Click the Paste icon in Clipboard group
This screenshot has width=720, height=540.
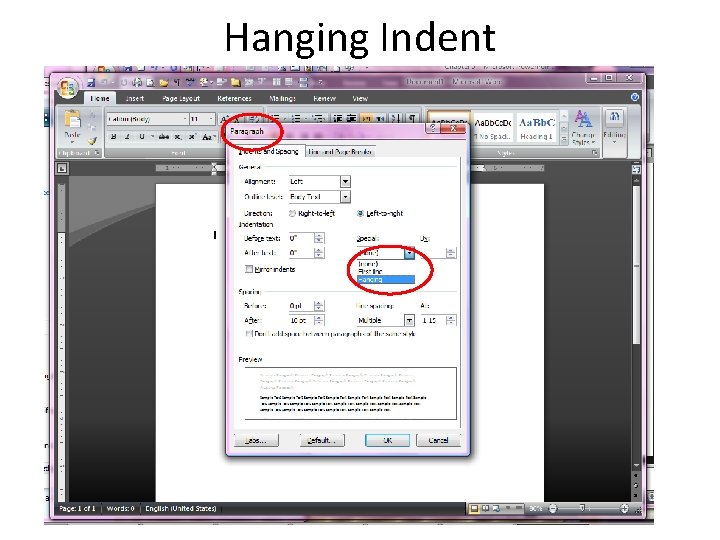coord(72,120)
